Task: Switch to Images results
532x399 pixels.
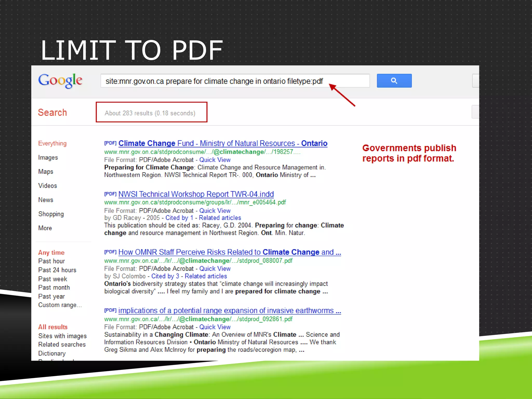Action: (48, 157)
